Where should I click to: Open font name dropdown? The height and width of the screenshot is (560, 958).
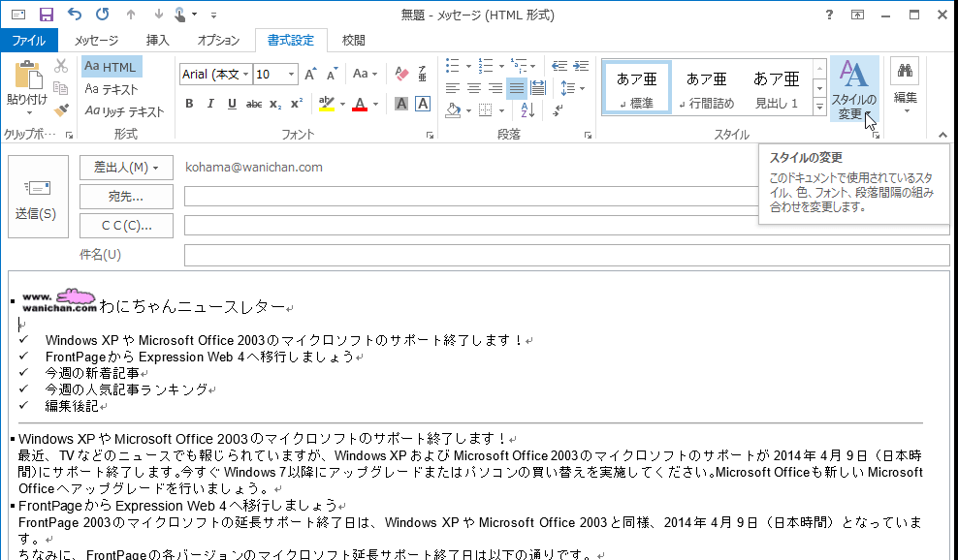[245, 75]
